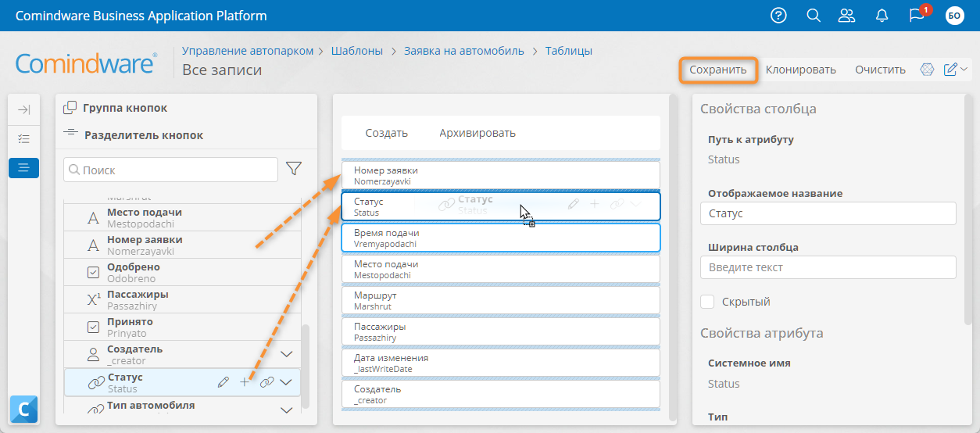Select the Маршрут column row
980x433 pixels.
pos(501,300)
